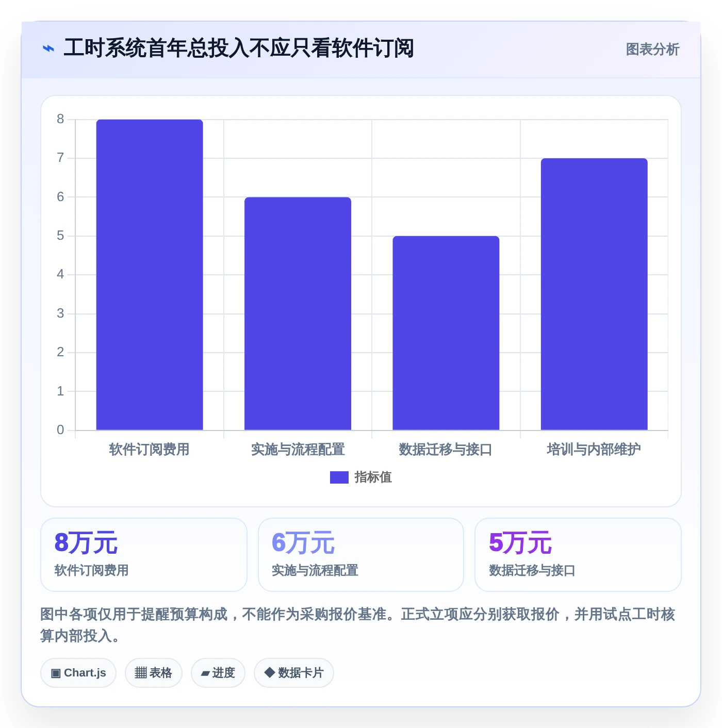
Task: Click the 表格 tag chip
Action: (x=154, y=673)
